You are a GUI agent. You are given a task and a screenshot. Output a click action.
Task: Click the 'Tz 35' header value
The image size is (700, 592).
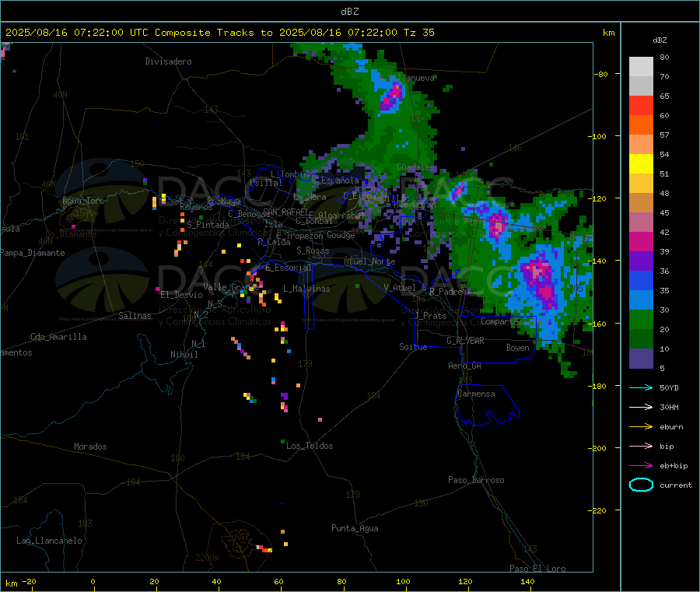(x=418, y=33)
